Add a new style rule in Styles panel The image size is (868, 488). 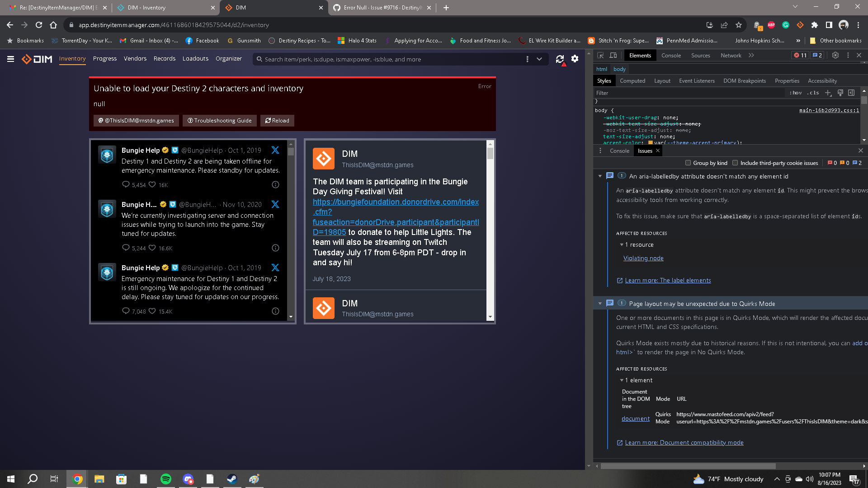click(828, 93)
